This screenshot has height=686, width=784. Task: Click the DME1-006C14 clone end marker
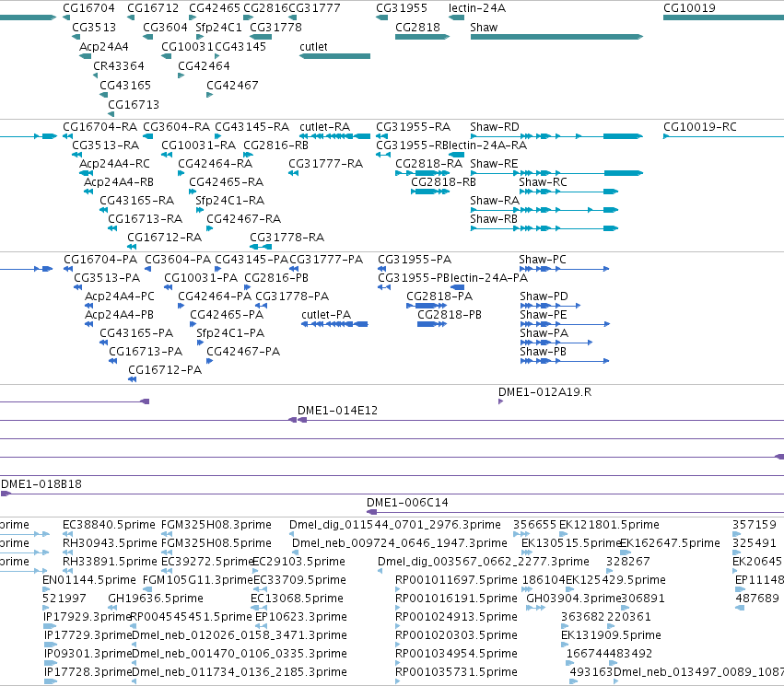click(371, 512)
